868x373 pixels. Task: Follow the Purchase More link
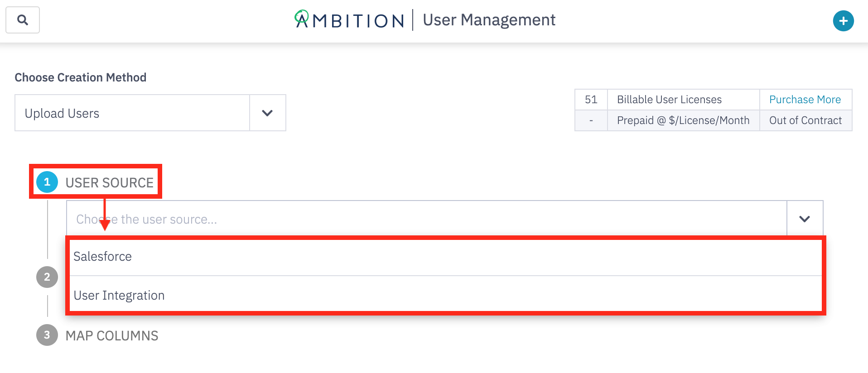click(805, 100)
